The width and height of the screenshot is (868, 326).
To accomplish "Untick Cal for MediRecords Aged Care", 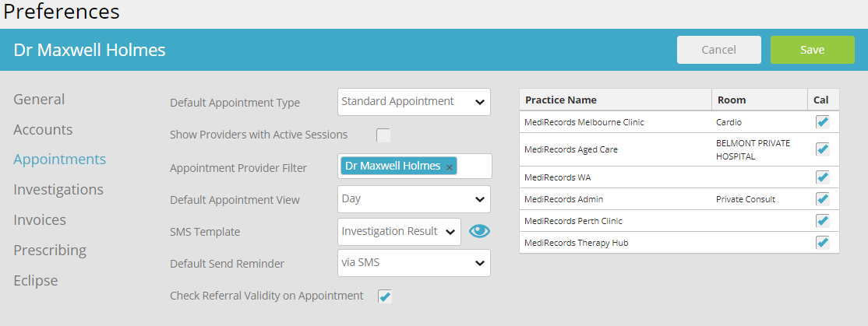I will 823,149.
